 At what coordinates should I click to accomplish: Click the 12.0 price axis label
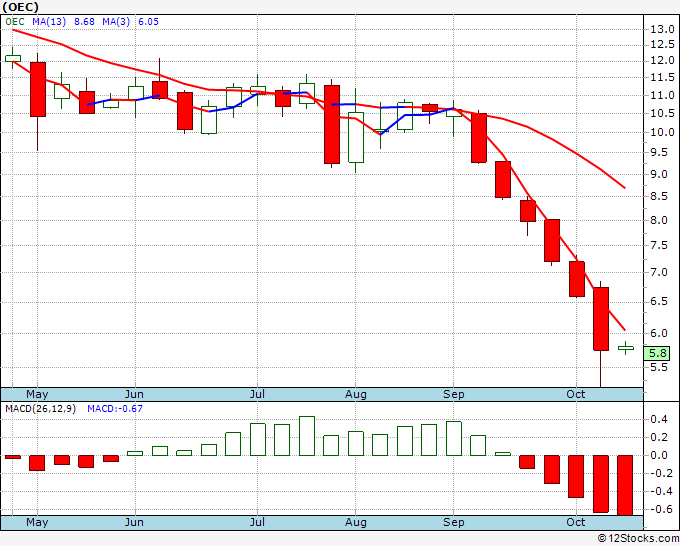click(x=662, y=61)
